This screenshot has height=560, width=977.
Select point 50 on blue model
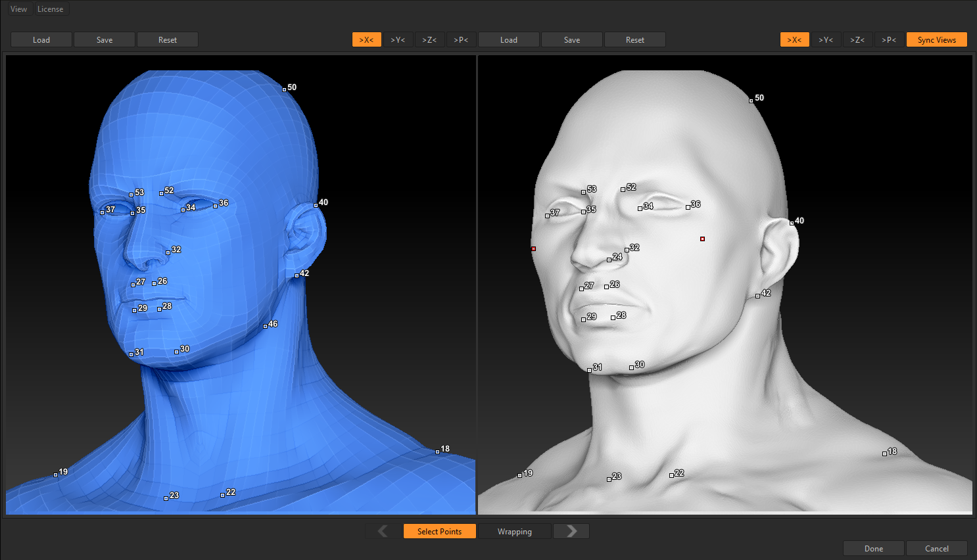click(285, 89)
